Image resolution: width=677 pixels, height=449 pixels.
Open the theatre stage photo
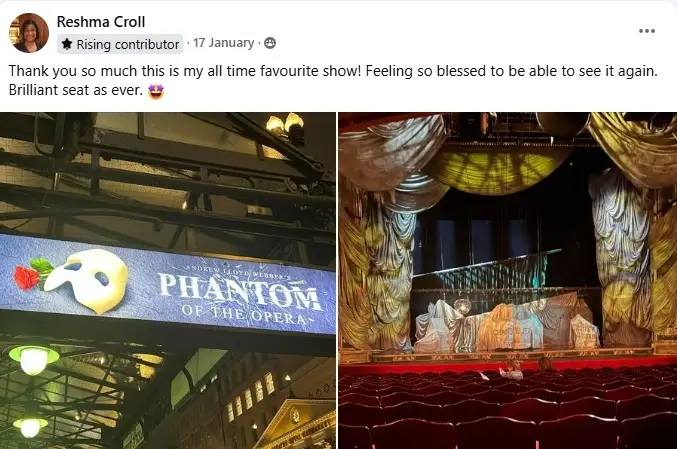(x=508, y=281)
